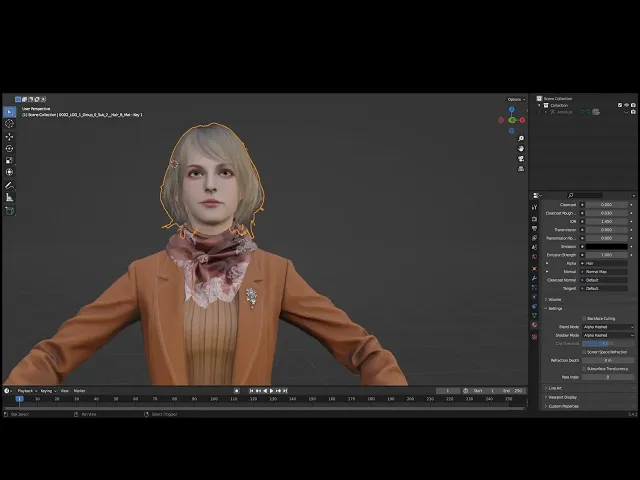Viewport: 640px width, 480px height.
Task: Open the Tool properties tab
Action: tap(534, 207)
